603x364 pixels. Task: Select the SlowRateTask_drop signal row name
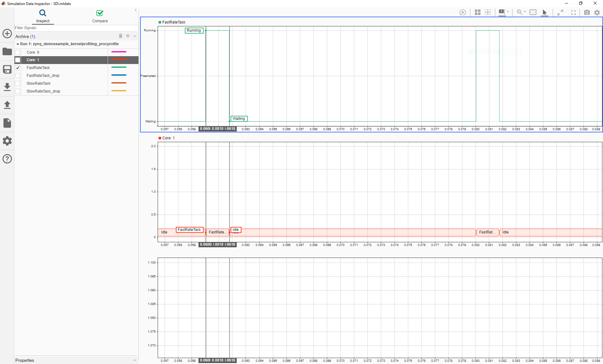[x=43, y=91]
